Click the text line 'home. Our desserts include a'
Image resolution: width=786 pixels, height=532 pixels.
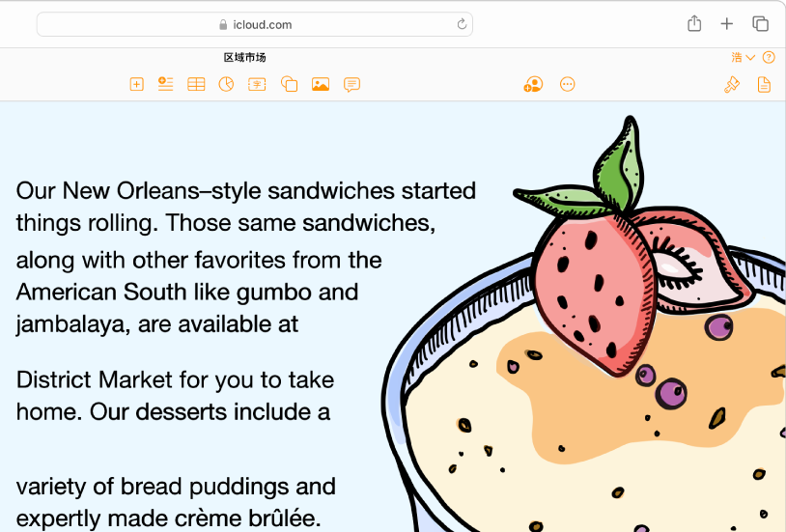coord(173,412)
